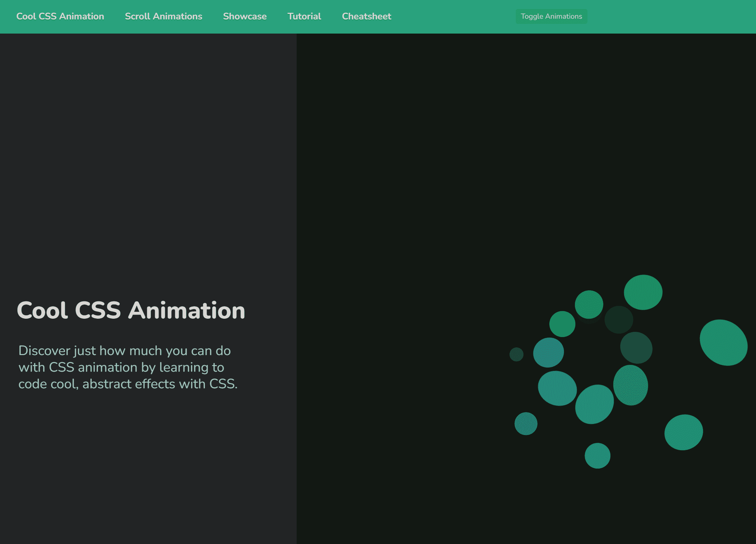This screenshot has width=756, height=544.
Task: Click the Cool CSS Animation brand link
Action: point(60,16)
